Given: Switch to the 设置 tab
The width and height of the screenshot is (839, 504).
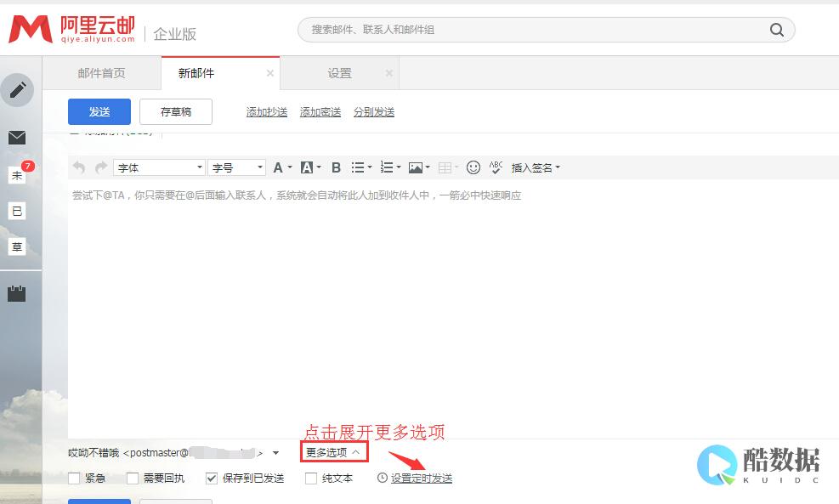Looking at the screenshot, I should point(340,73).
